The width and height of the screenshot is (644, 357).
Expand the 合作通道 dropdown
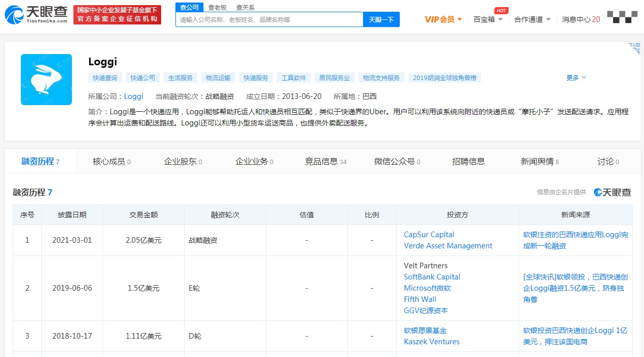532,19
